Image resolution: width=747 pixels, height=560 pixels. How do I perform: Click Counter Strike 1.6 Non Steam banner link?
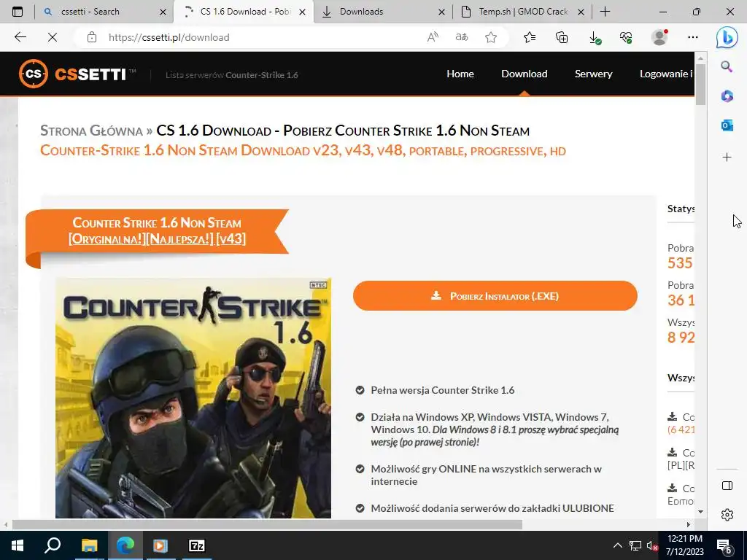[x=157, y=231]
